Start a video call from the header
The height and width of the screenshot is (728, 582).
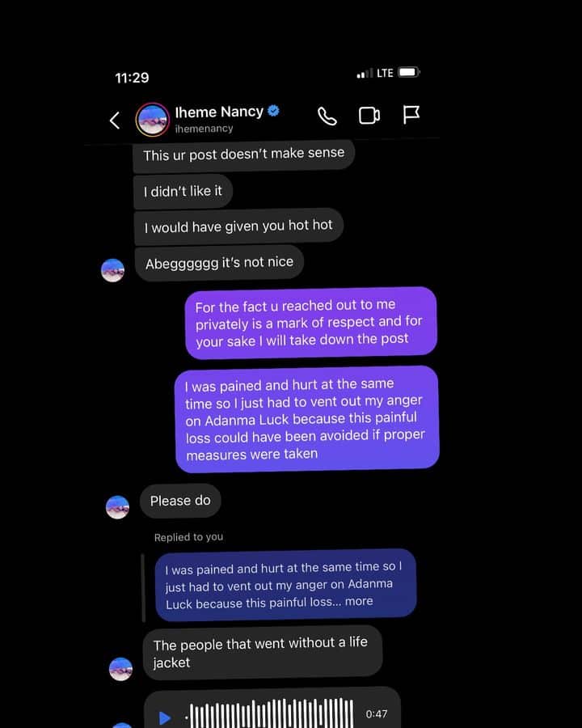369,116
